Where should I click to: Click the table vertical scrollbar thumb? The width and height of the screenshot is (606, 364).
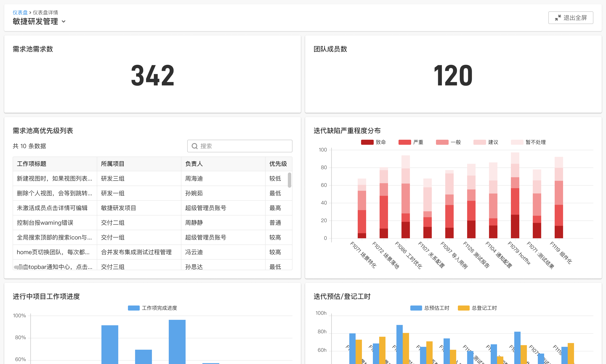(x=289, y=180)
